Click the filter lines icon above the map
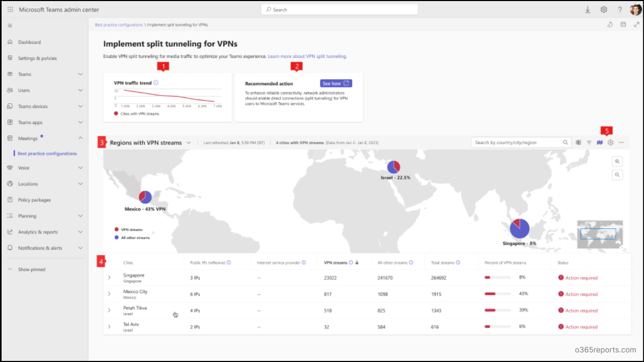Viewport: 644px width, 362px height. pos(589,142)
